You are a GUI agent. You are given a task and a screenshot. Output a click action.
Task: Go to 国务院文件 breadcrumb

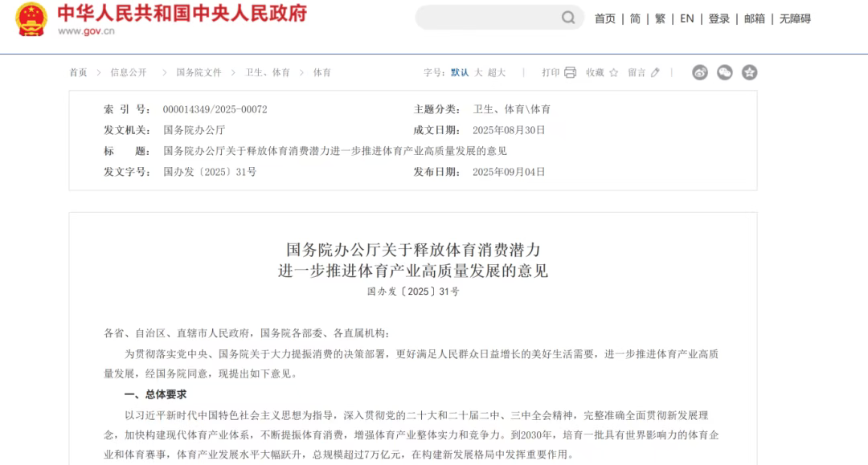point(199,72)
